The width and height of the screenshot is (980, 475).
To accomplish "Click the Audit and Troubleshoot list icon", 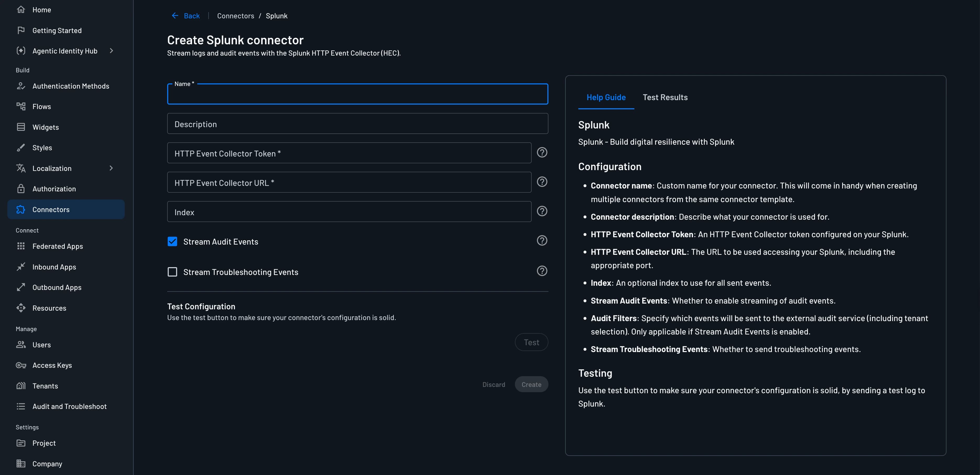I will (x=21, y=407).
